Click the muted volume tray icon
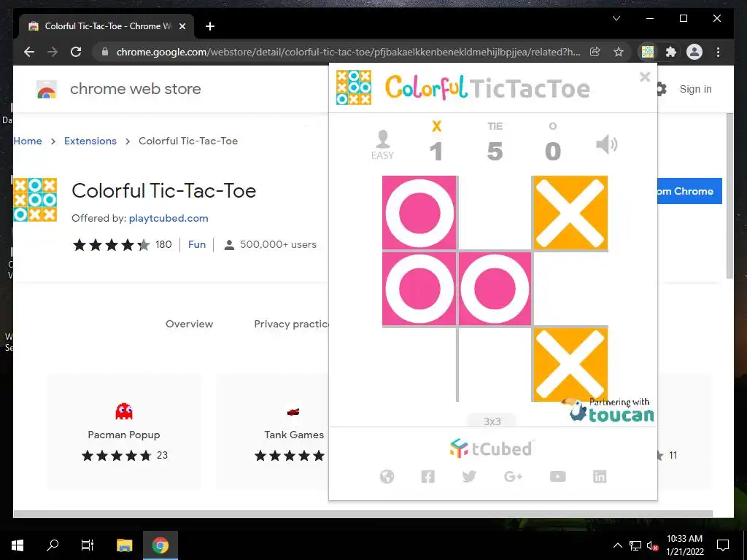The image size is (747, 560). point(652,545)
